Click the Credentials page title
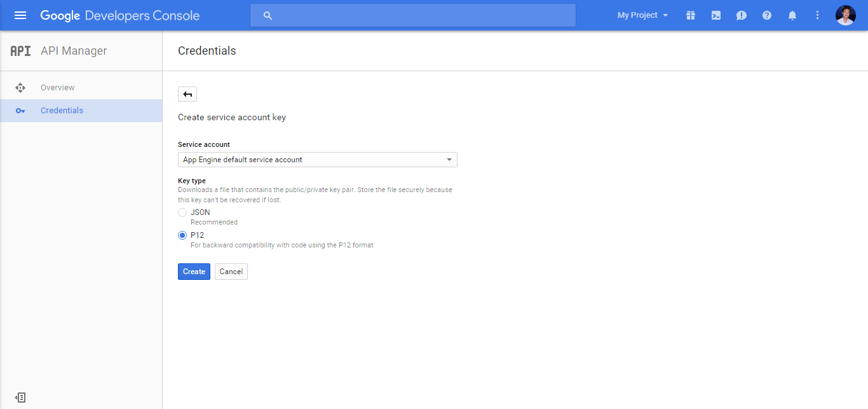The image size is (868, 409). tap(207, 51)
